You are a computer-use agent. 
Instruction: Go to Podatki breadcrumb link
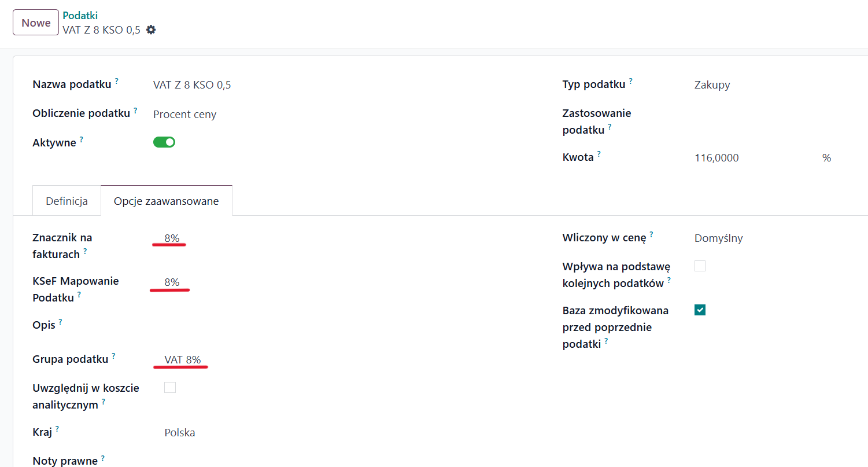[x=80, y=16]
